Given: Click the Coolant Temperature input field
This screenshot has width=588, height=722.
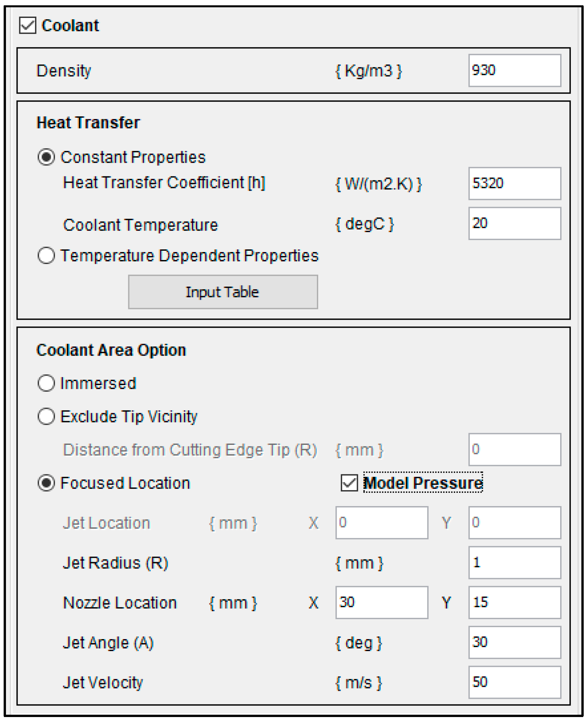Looking at the screenshot, I should click(514, 224).
